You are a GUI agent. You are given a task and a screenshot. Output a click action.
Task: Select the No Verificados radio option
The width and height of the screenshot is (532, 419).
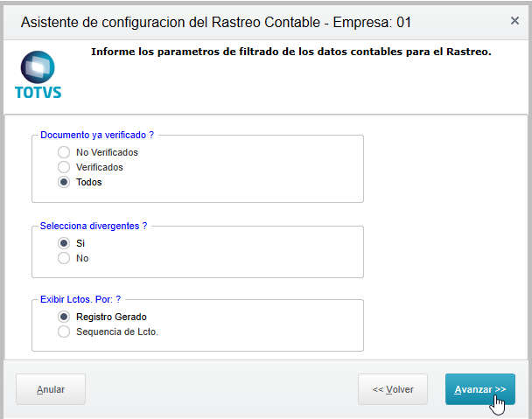(x=64, y=152)
